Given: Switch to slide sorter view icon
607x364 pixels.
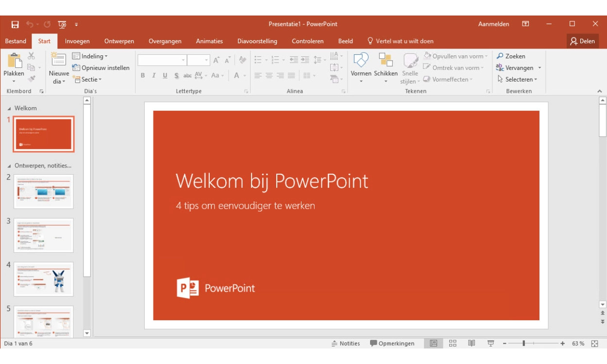Looking at the screenshot, I should tap(453, 344).
